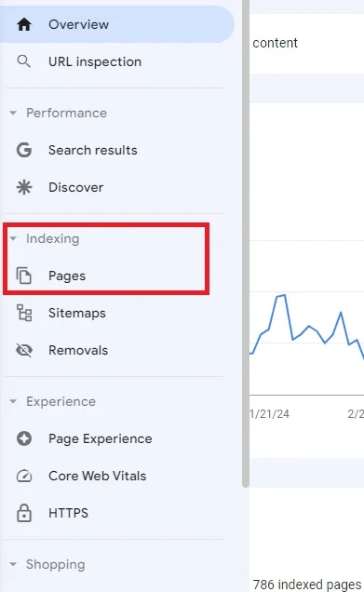Viewport: 364px width, 592px height.
Task: Click the Core Web Vitals gauge icon
Action: tap(24, 476)
